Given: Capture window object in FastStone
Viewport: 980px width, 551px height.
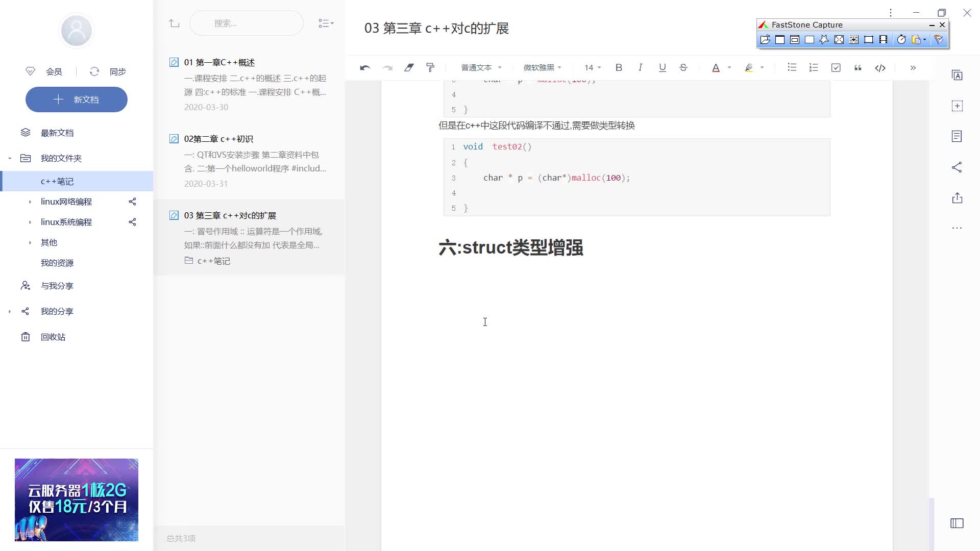Looking at the screenshot, I should point(795,39).
